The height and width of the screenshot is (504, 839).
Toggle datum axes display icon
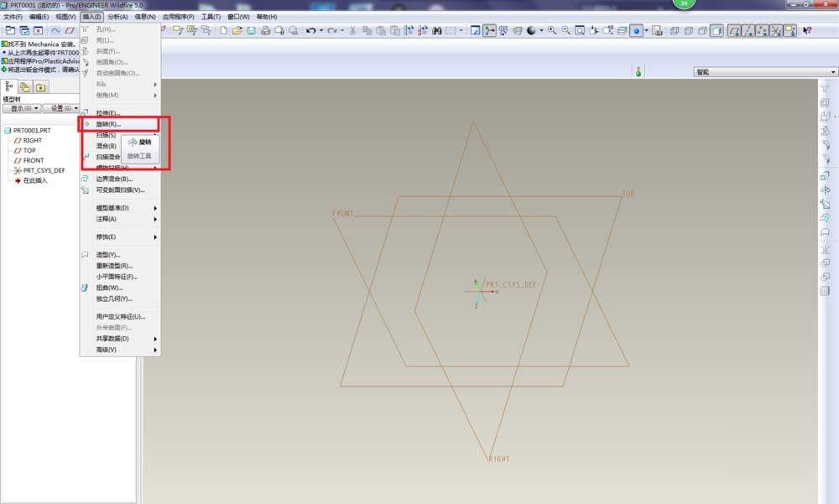pos(748,31)
